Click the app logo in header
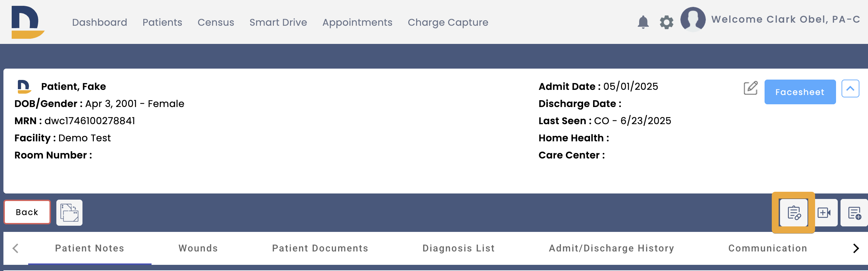868x271 pixels. (27, 22)
